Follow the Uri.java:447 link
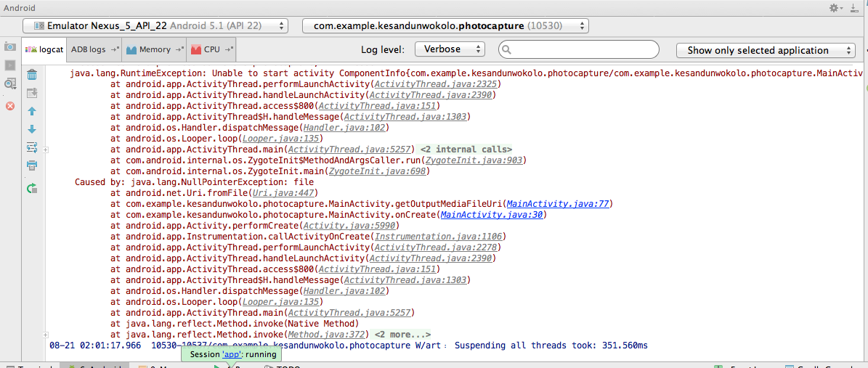This screenshot has height=368, width=868. 283,192
